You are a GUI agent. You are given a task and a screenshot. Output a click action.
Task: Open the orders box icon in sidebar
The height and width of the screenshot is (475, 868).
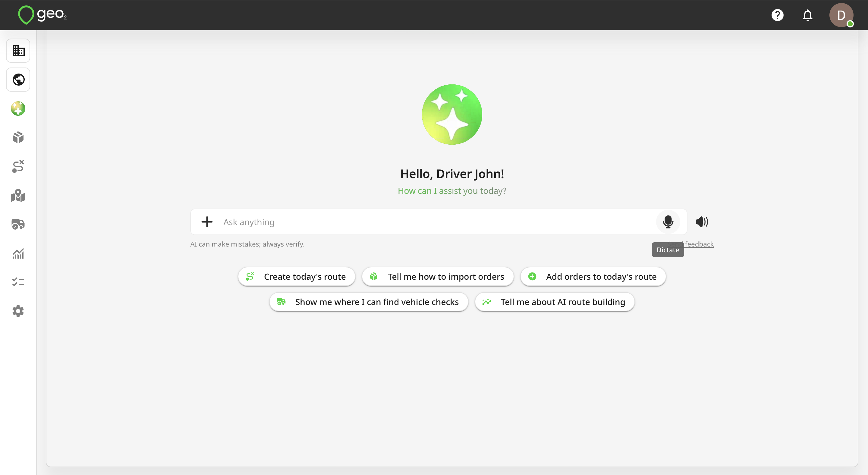18,137
